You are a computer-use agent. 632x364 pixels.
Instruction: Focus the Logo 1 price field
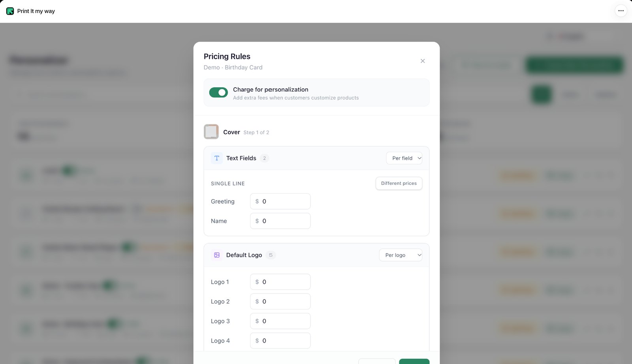(x=280, y=282)
